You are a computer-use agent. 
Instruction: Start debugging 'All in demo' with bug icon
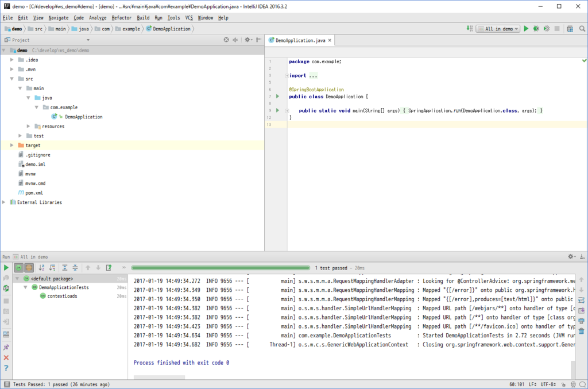click(x=536, y=29)
